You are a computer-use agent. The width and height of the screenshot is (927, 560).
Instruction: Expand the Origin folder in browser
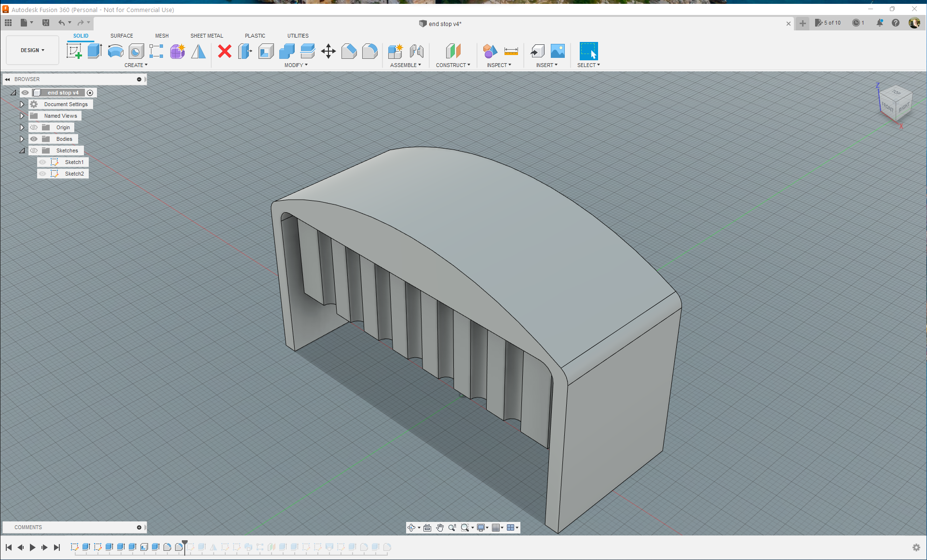[22, 127]
